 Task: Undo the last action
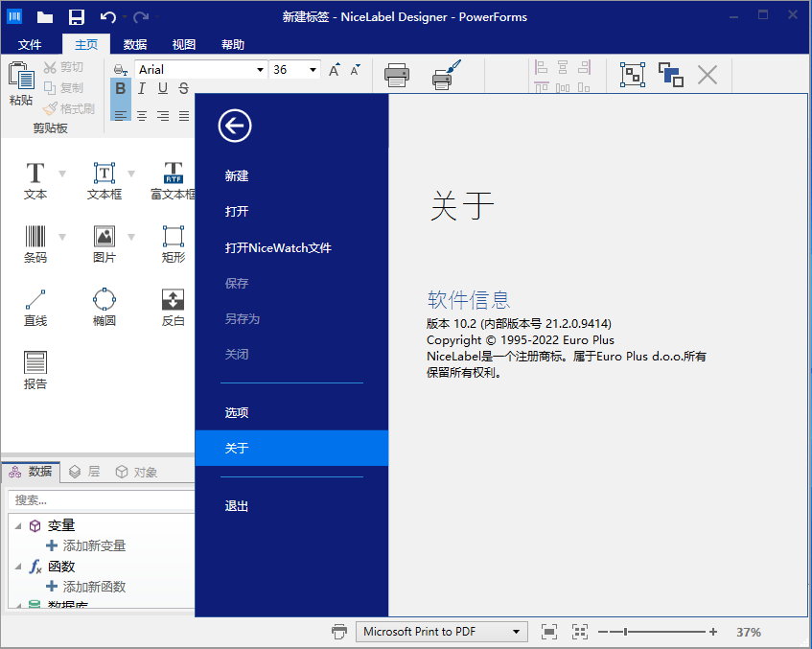pos(107,17)
